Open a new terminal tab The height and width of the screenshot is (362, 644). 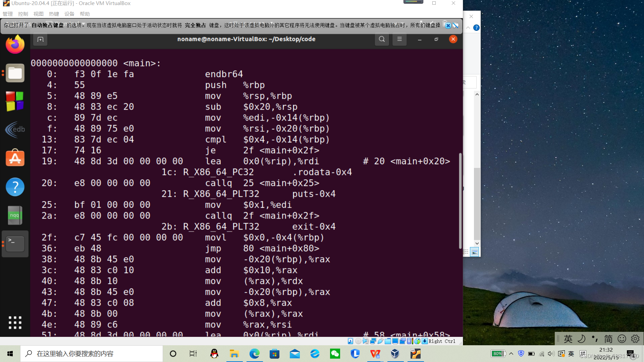tap(40, 39)
